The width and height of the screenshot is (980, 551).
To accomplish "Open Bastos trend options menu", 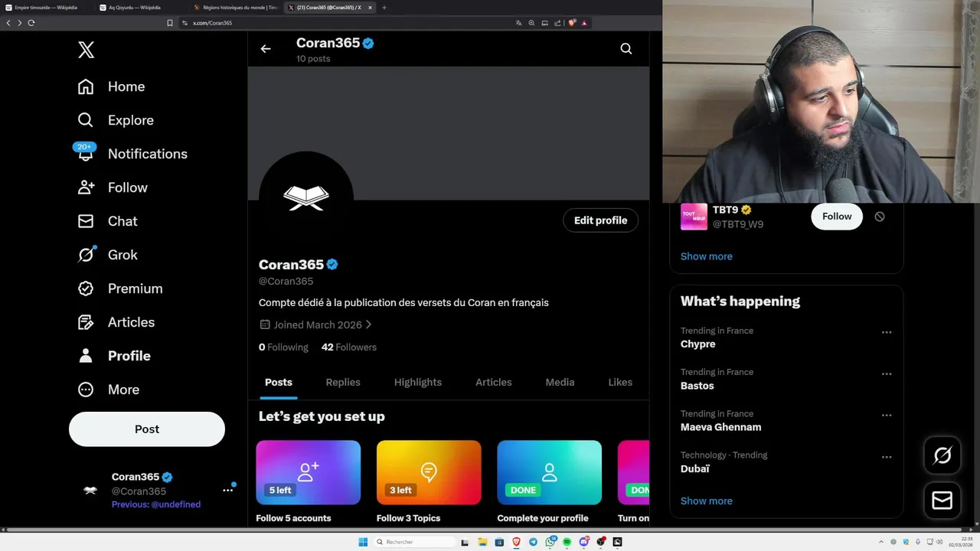I will tap(887, 373).
